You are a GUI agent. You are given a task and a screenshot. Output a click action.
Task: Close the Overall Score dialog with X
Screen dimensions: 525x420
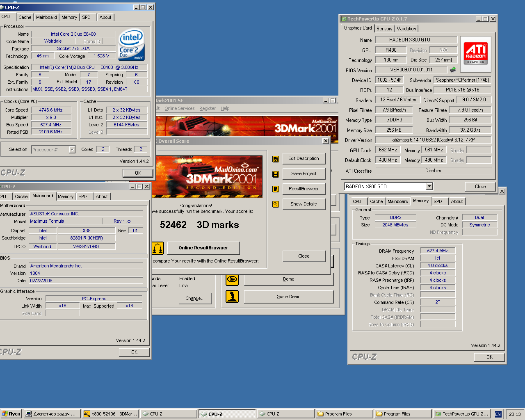pyautogui.click(x=326, y=141)
